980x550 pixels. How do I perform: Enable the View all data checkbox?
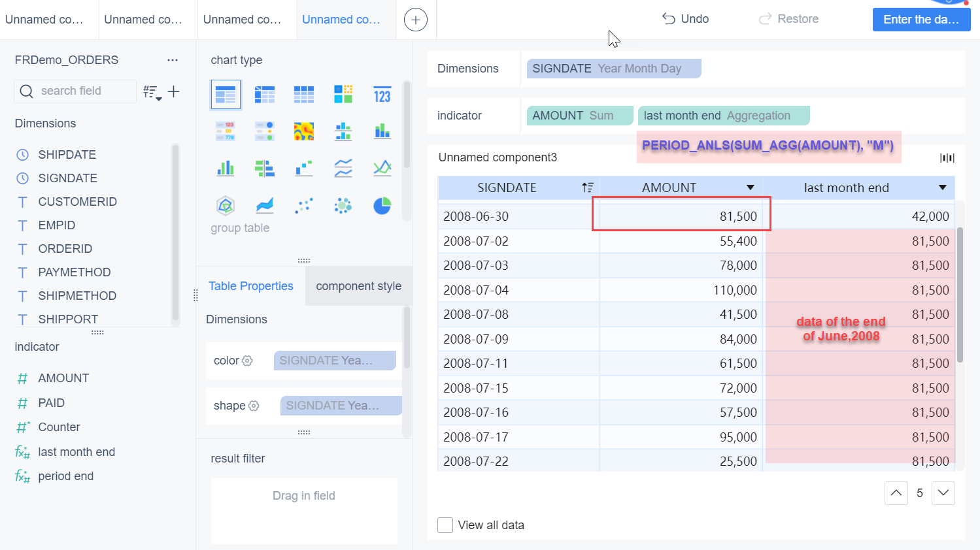click(x=445, y=525)
